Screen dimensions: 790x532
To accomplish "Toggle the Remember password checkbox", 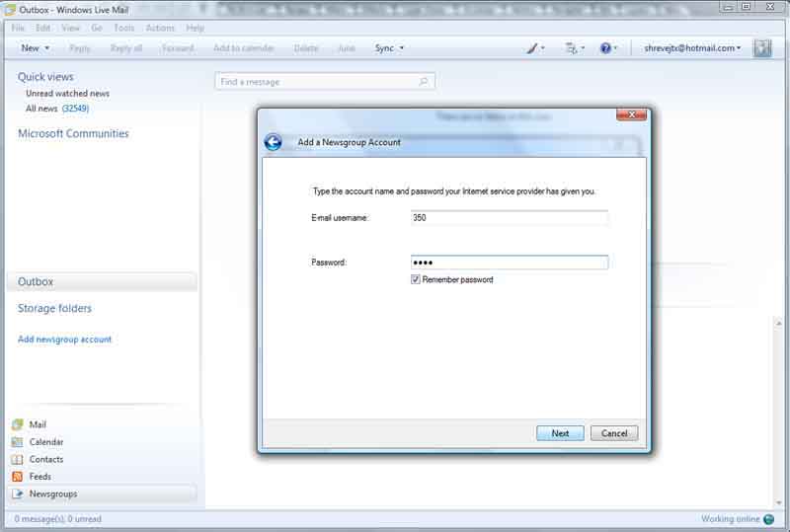I will tap(416, 279).
